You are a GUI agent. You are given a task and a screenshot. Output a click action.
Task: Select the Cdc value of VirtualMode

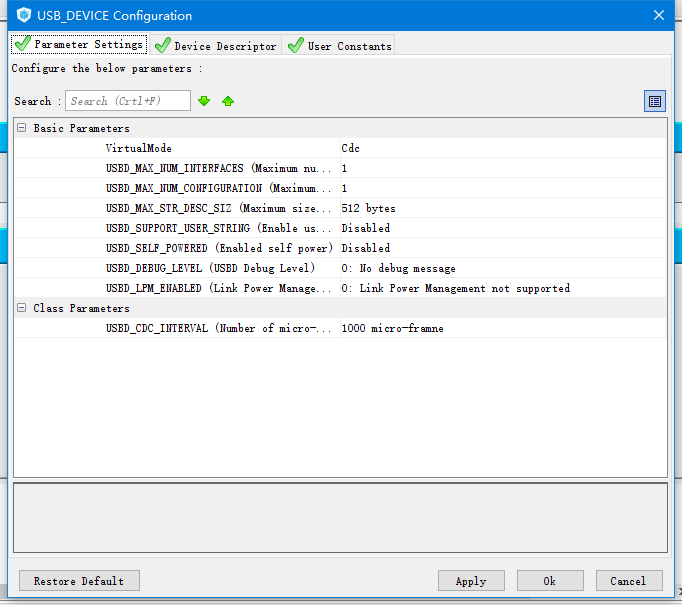pyautogui.click(x=351, y=148)
